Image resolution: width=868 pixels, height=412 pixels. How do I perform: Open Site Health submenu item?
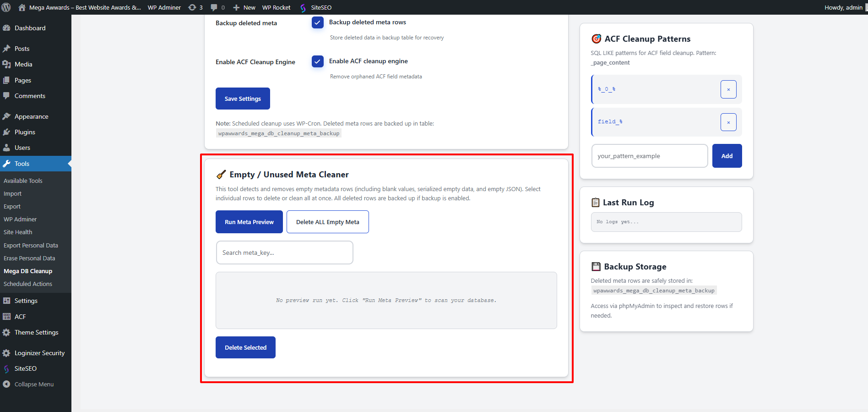click(x=18, y=232)
